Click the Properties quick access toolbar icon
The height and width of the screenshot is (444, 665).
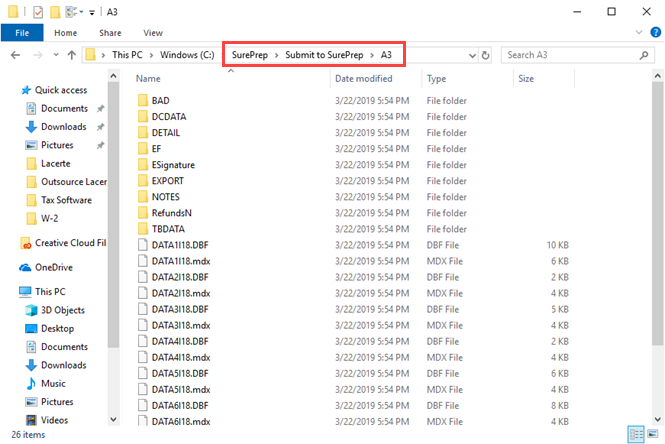(x=38, y=12)
